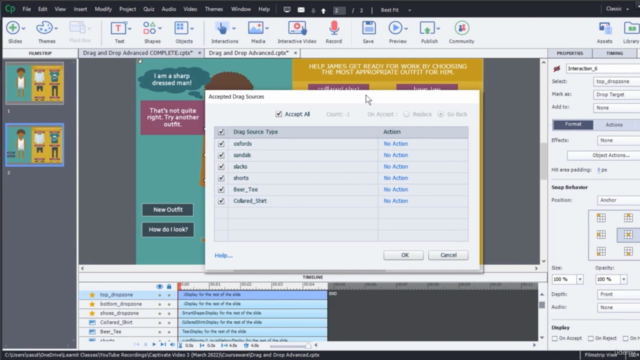Uncheck the Beer_Tee drag source

pos(221,189)
